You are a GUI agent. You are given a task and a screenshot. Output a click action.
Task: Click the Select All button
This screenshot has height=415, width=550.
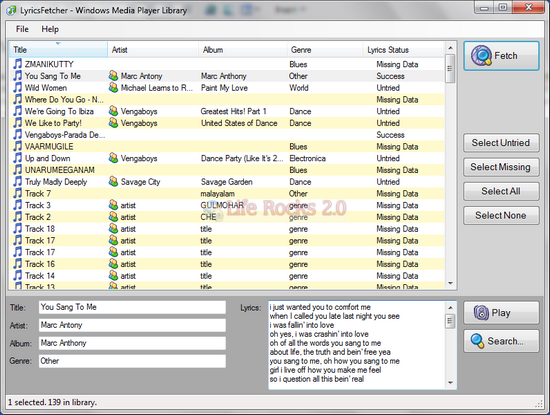[501, 191]
